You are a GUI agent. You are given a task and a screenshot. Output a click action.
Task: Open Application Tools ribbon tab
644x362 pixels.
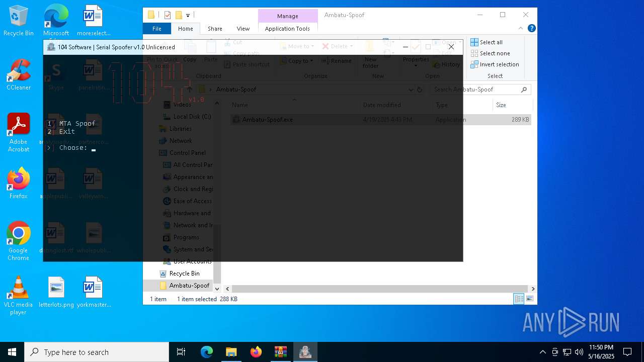pyautogui.click(x=287, y=29)
